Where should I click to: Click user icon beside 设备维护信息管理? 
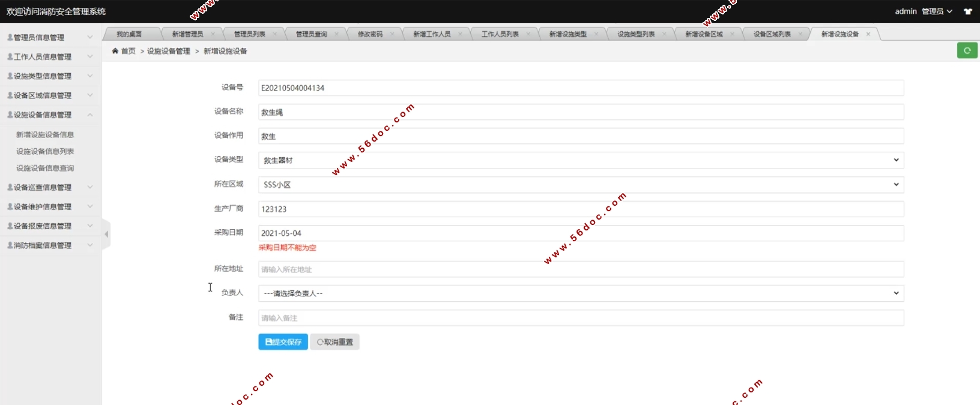point(10,206)
